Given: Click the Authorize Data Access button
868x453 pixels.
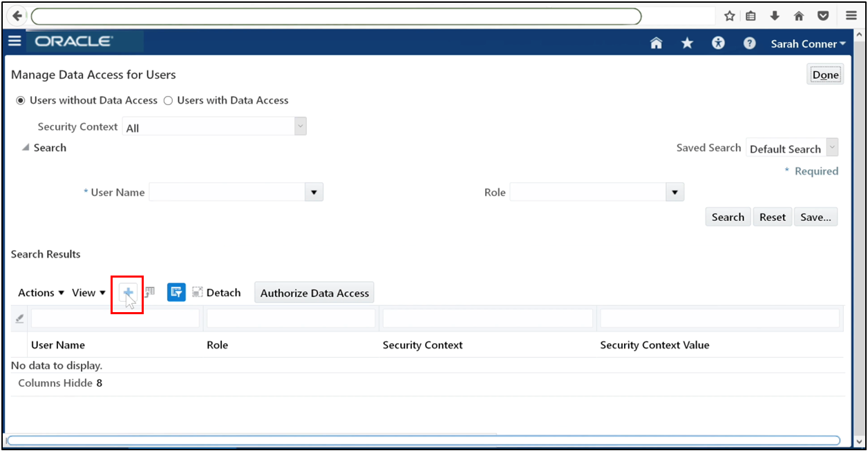Looking at the screenshot, I should pos(314,292).
